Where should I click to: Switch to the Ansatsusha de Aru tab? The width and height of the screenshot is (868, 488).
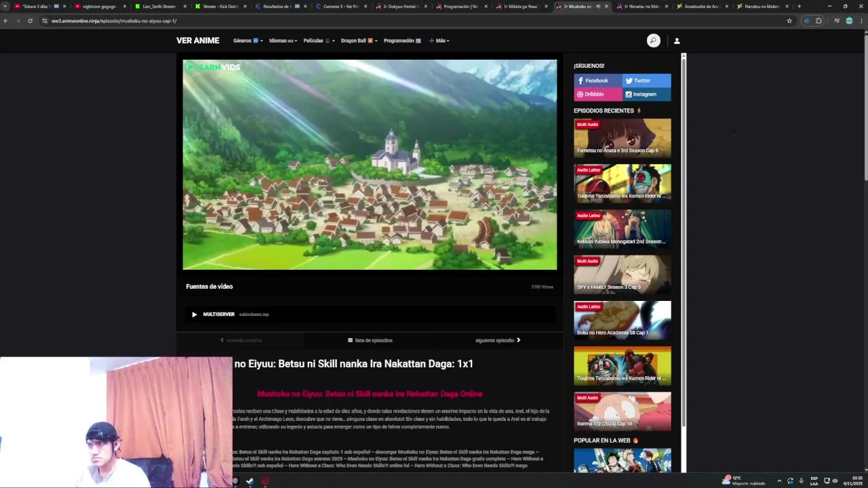[x=702, y=6]
